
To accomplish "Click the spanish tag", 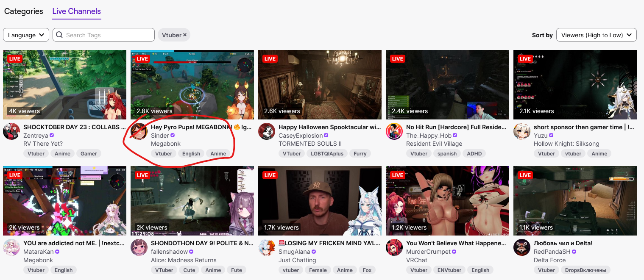I will [447, 154].
